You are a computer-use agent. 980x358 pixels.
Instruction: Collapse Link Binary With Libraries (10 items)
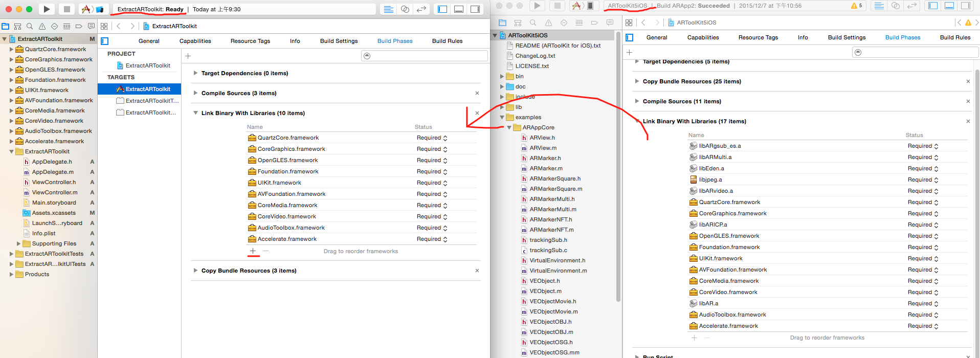point(195,113)
